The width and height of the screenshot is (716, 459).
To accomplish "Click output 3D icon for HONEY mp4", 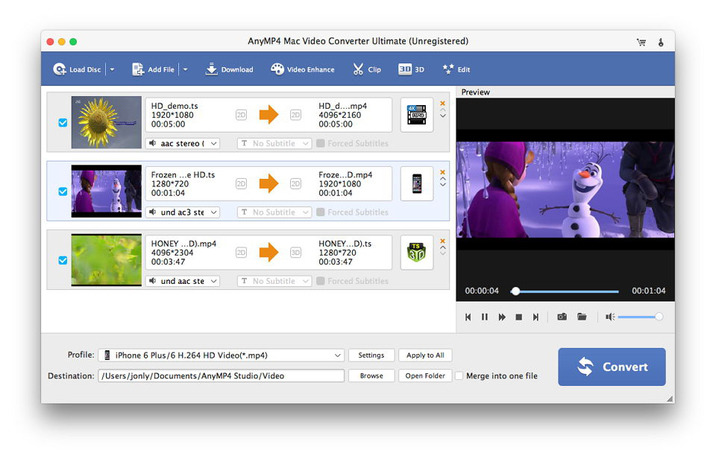I will (296, 253).
